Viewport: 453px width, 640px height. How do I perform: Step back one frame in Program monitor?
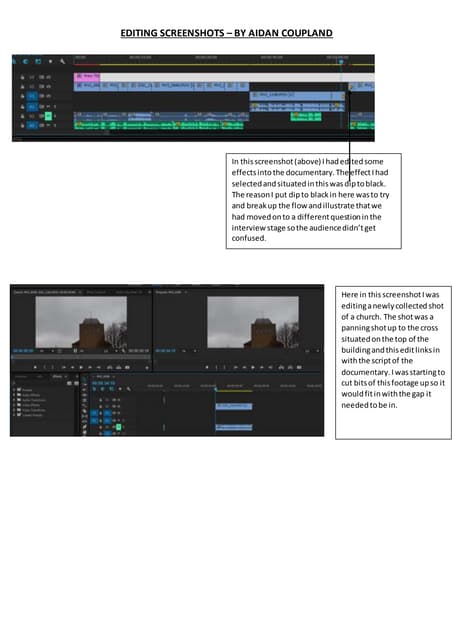244,367
